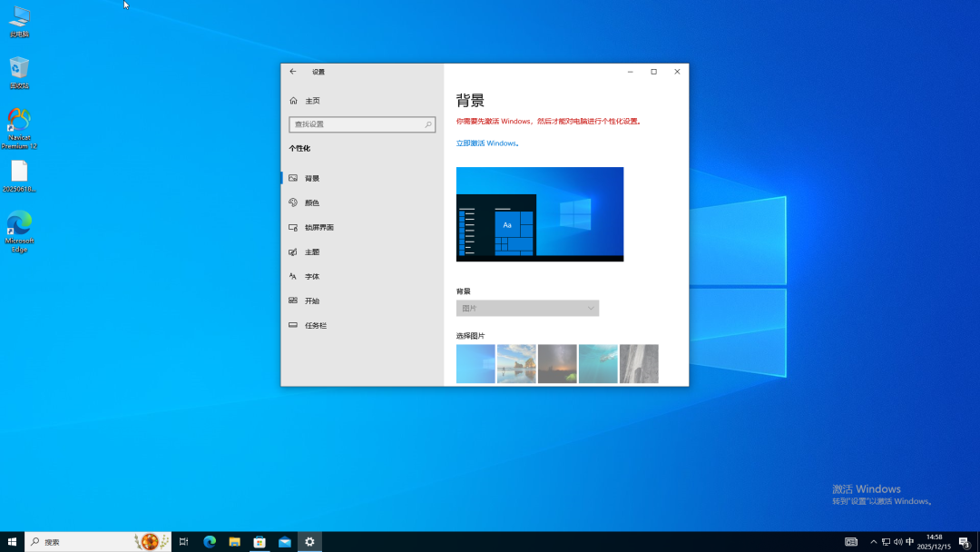
Task: Open File Explorer from the taskbar
Action: click(234, 542)
